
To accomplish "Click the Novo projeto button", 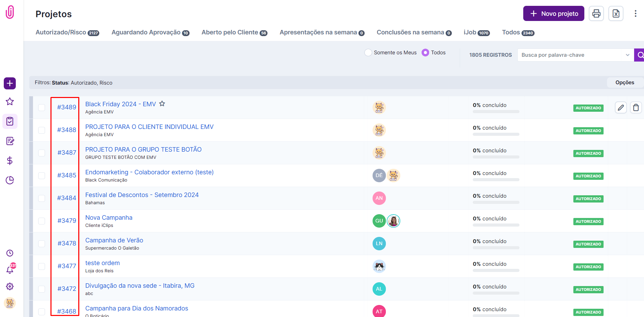I will tap(553, 13).
